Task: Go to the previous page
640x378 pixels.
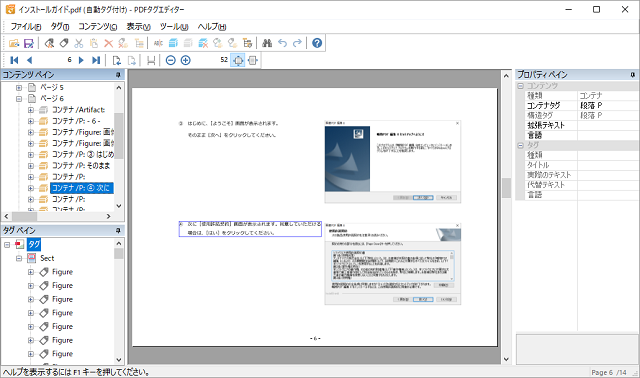Action: pyautogui.click(x=29, y=60)
